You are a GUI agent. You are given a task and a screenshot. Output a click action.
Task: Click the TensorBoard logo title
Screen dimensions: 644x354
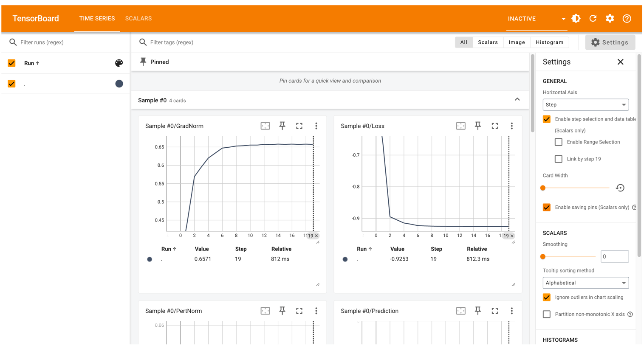[x=36, y=19]
